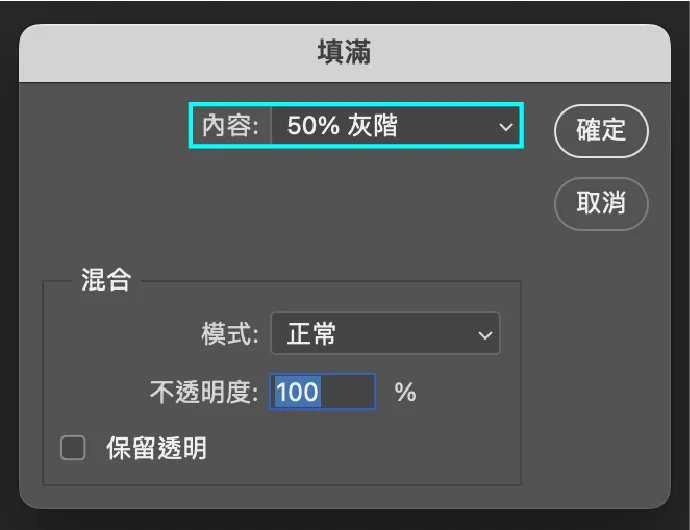The height and width of the screenshot is (530, 690).
Task: Click the percent sign beside the opacity field
Action: click(405, 392)
